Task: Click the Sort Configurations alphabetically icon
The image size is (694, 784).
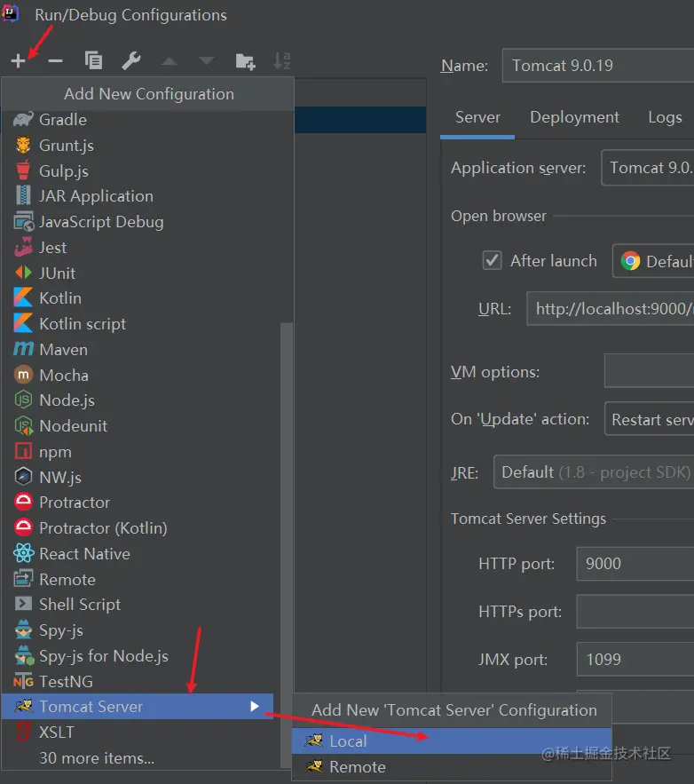Action: (x=282, y=61)
